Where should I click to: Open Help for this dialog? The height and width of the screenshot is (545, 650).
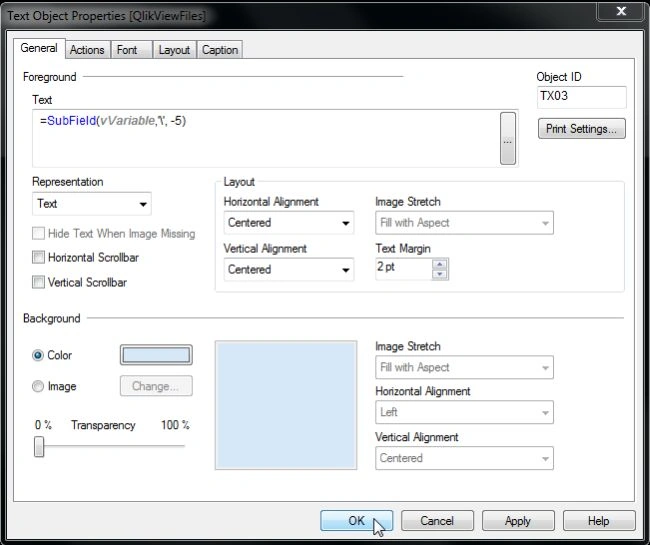pyautogui.click(x=599, y=521)
